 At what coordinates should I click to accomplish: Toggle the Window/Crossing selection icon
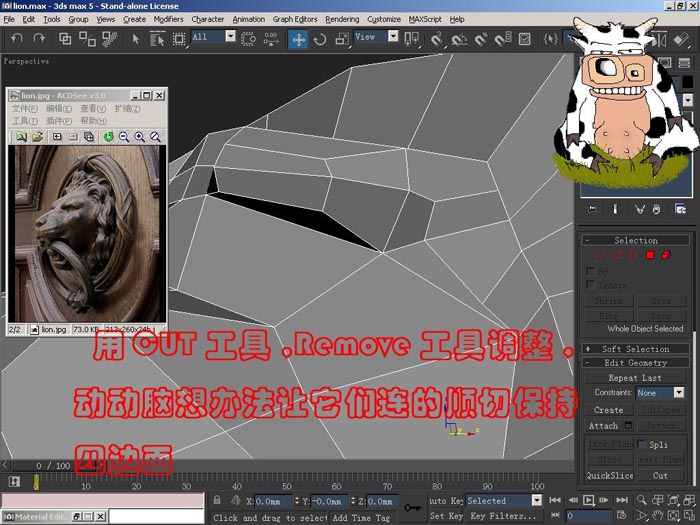(x=248, y=39)
